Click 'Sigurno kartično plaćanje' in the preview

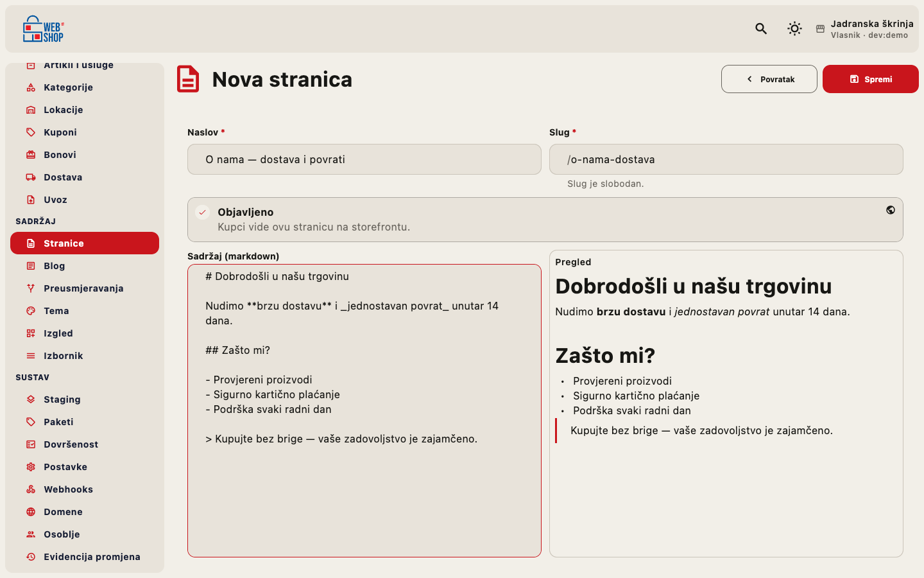pyautogui.click(x=636, y=396)
